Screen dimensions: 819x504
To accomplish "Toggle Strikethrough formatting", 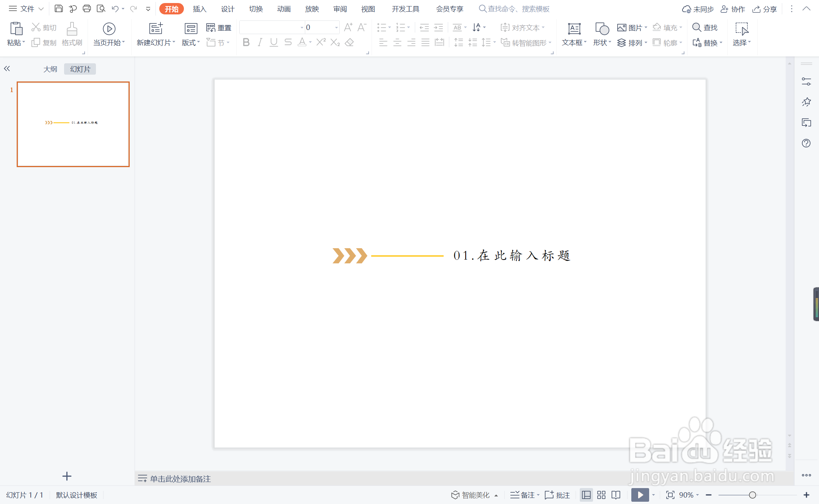I will pyautogui.click(x=288, y=42).
